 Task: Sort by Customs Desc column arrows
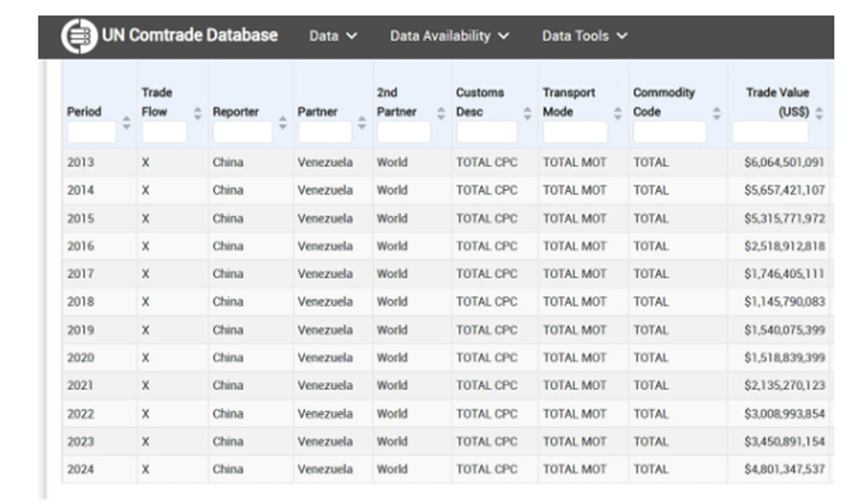(527, 113)
